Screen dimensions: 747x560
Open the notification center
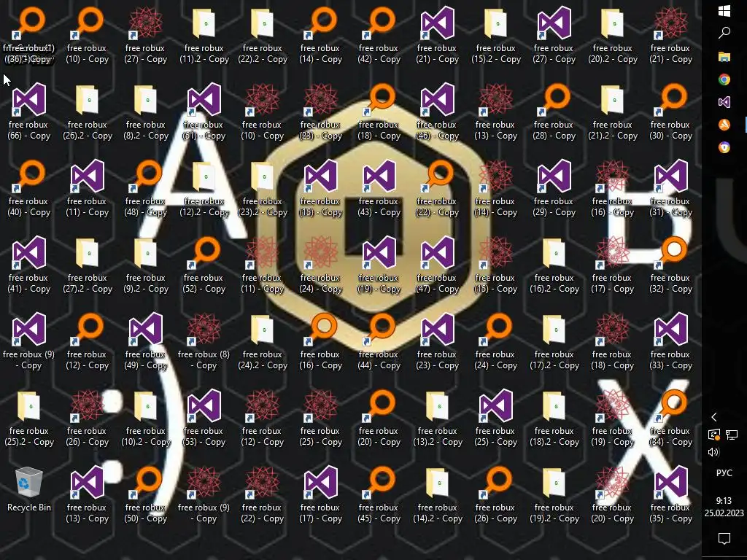pyautogui.click(x=724, y=539)
